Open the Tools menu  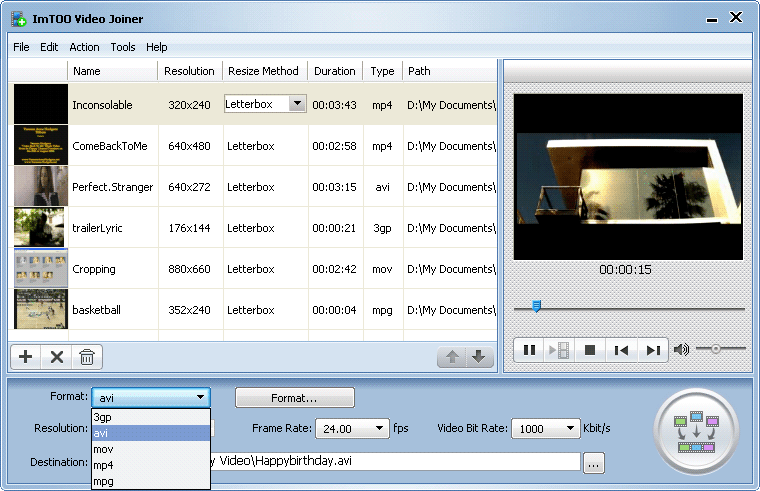(123, 47)
